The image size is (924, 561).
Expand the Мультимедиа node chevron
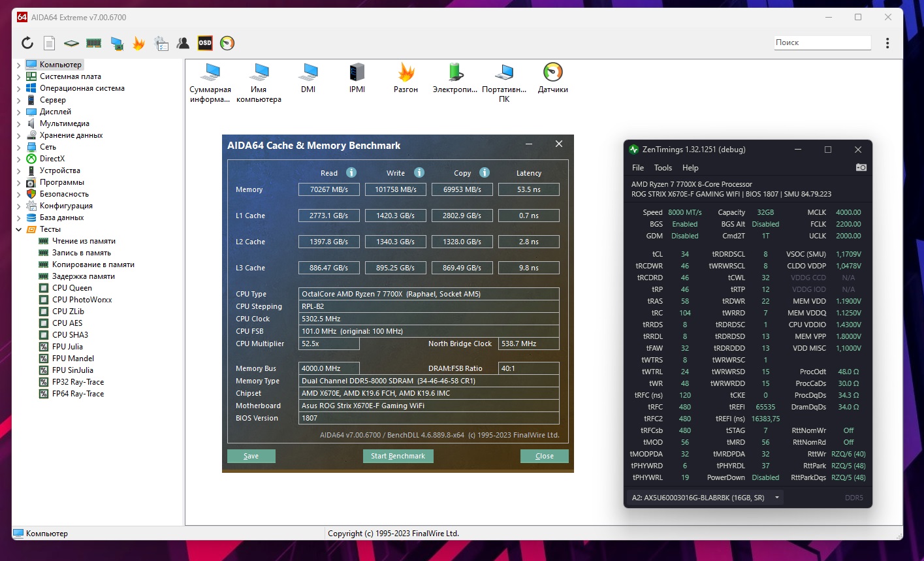tap(18, 123)
